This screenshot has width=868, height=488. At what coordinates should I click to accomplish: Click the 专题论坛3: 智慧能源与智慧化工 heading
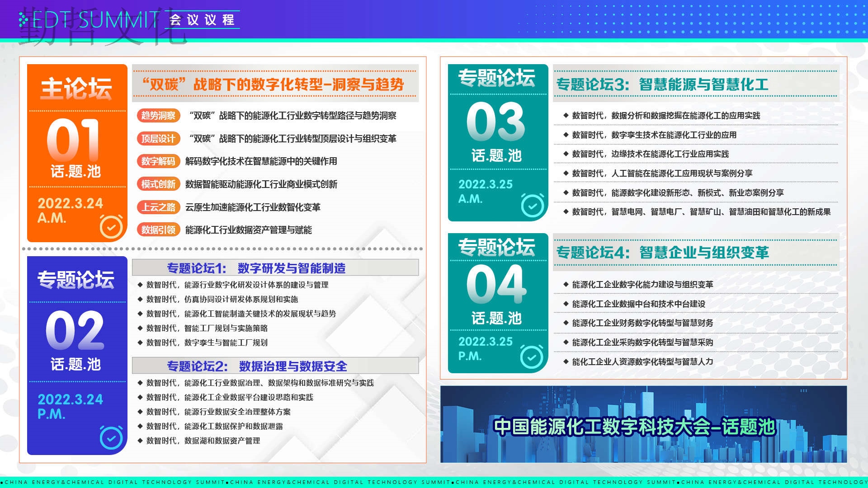point(662,84)
